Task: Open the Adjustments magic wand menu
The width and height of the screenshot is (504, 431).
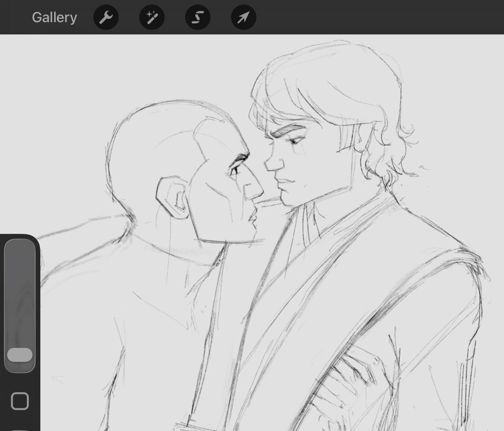Action: pos(152,17)
